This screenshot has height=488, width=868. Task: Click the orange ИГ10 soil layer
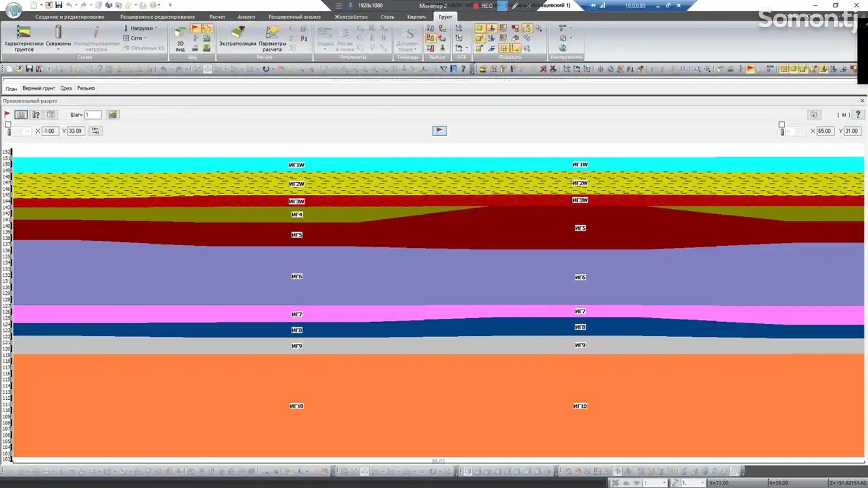[438, 406]
